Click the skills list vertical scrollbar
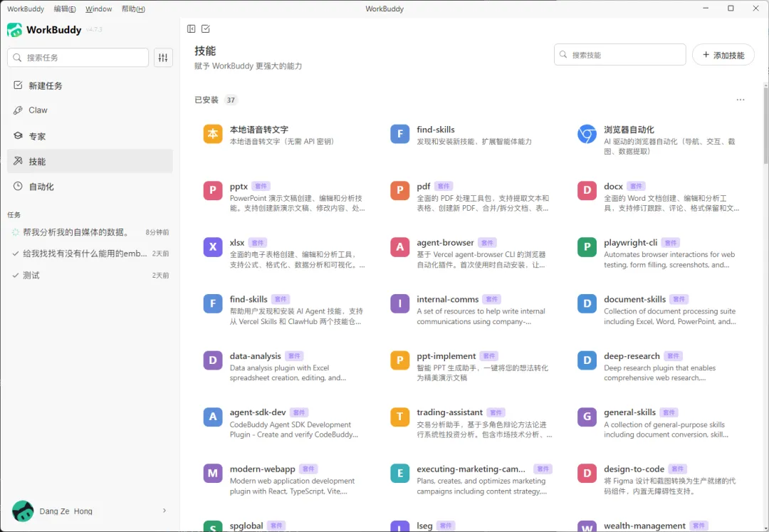The image size is (769, 532). coord(765,125)
